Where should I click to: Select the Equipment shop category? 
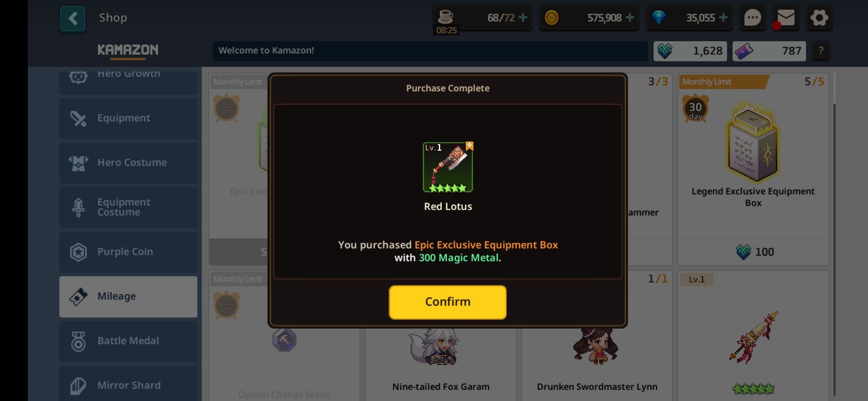click(128, 118)
